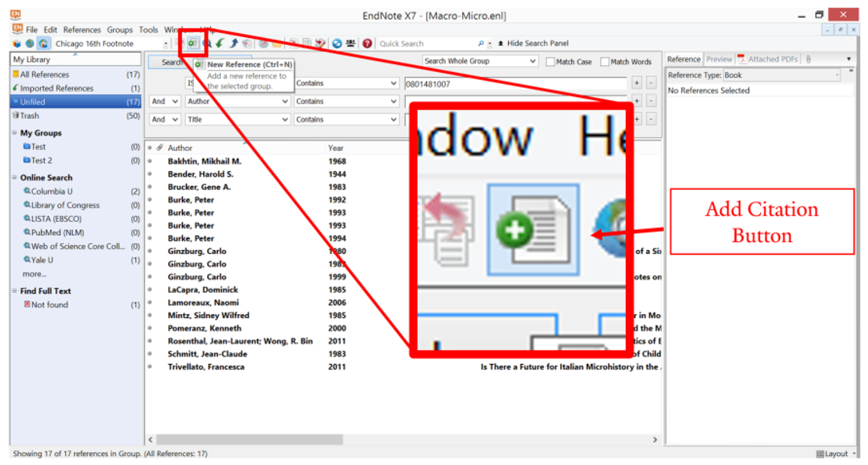Screen dimensions: 868x465
Task: Click plus button on Title search row
Action: 637,119
